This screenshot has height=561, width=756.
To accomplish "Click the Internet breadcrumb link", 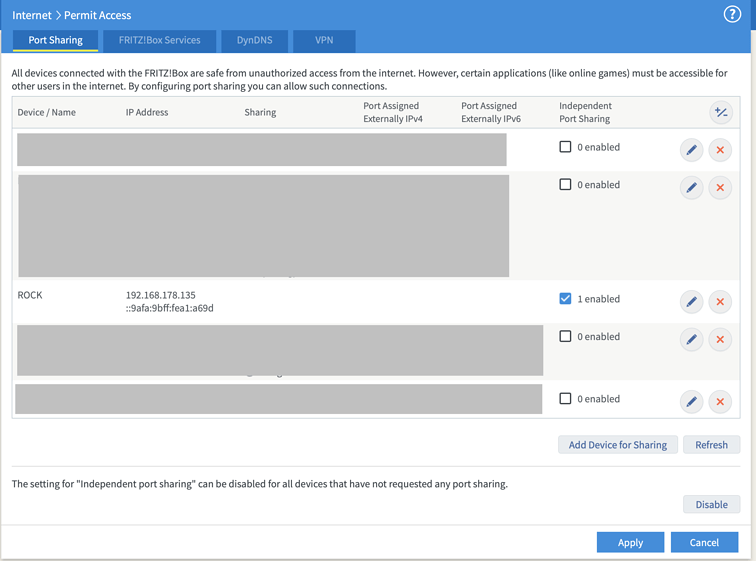I will pyautogui.click(x=32, y=15).
